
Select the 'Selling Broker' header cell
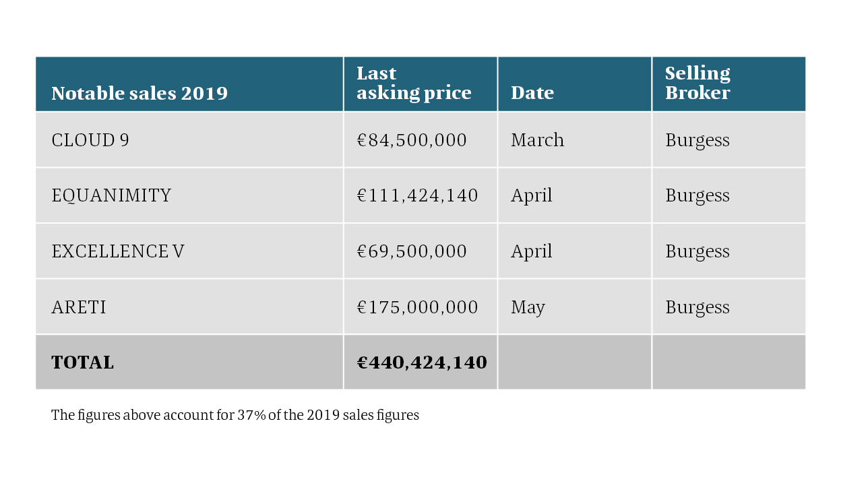click(729, 84)
